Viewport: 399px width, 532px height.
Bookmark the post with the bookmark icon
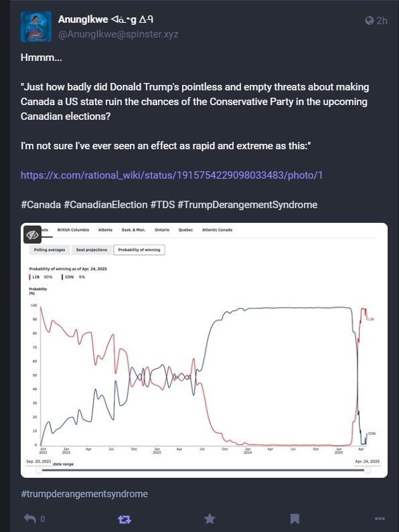295,519
